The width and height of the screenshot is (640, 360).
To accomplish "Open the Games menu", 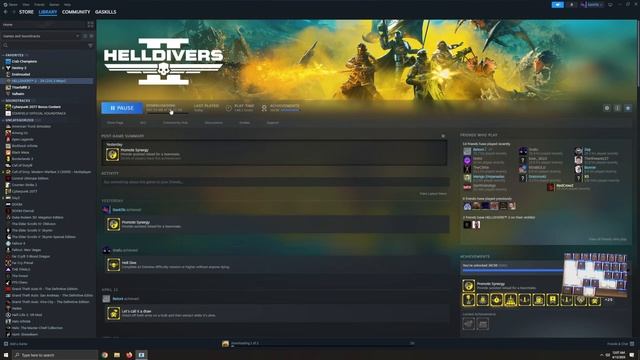I will pyautogui.click(x=54, y=4).
